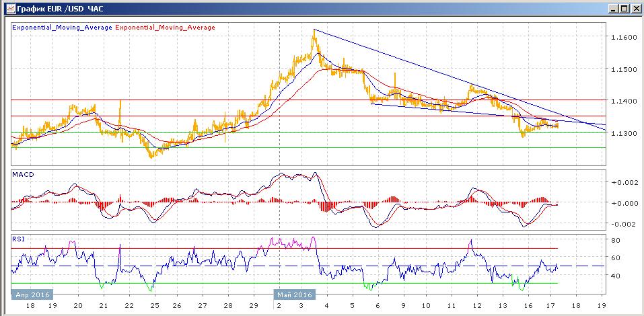Screen dimensions: 644x316
Task: Maximize the EUR/USD chart window
Action: pos(624,9)
